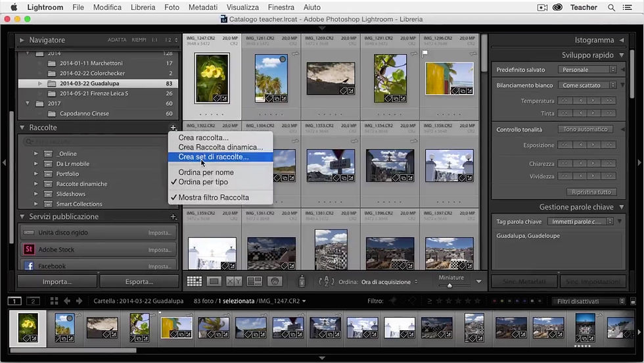Image resolution: width=644 pixels, height=363 pixels.
Task: Toggle the A–Z sort direction
Action: click(326, 281)
